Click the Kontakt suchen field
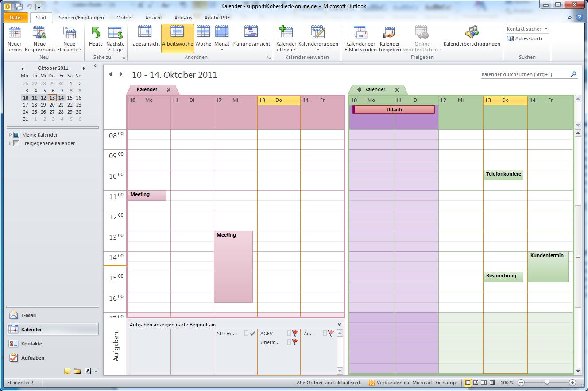 (527, 29)
